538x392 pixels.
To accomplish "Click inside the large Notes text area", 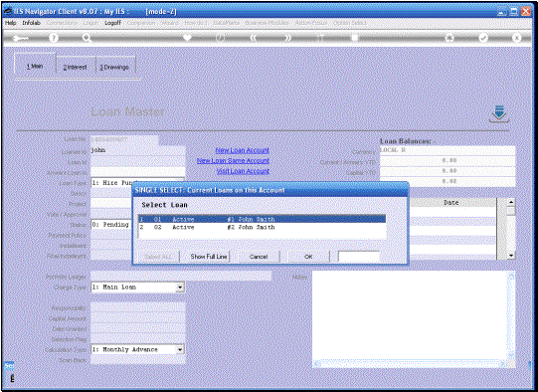I will pos(410,315).
